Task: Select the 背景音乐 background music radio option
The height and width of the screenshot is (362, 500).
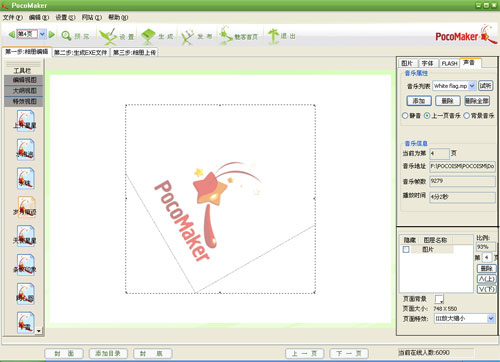Action: (x=467, y=116)
